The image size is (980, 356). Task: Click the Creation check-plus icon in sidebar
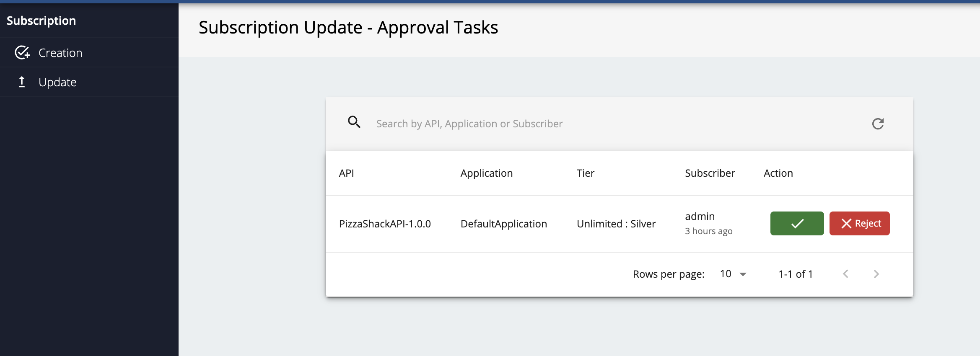coord(22,53)
